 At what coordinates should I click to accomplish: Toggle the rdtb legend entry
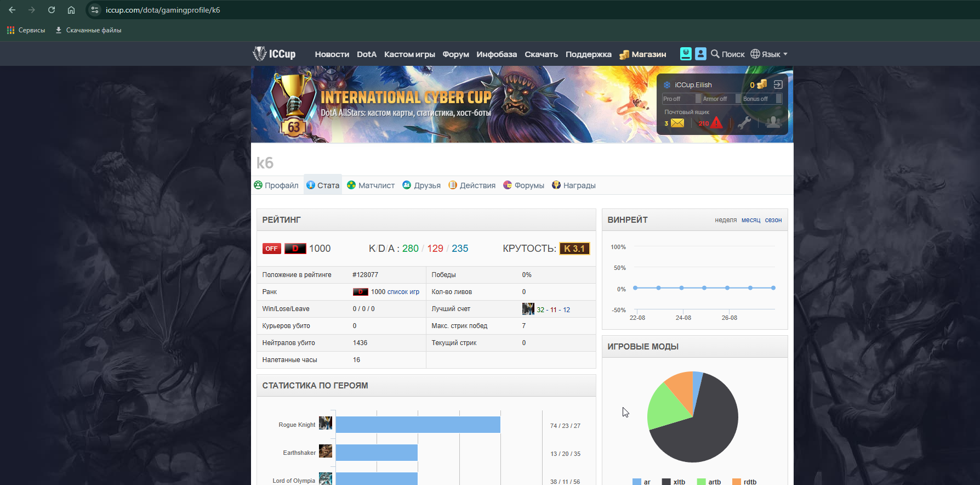[744, 482]
